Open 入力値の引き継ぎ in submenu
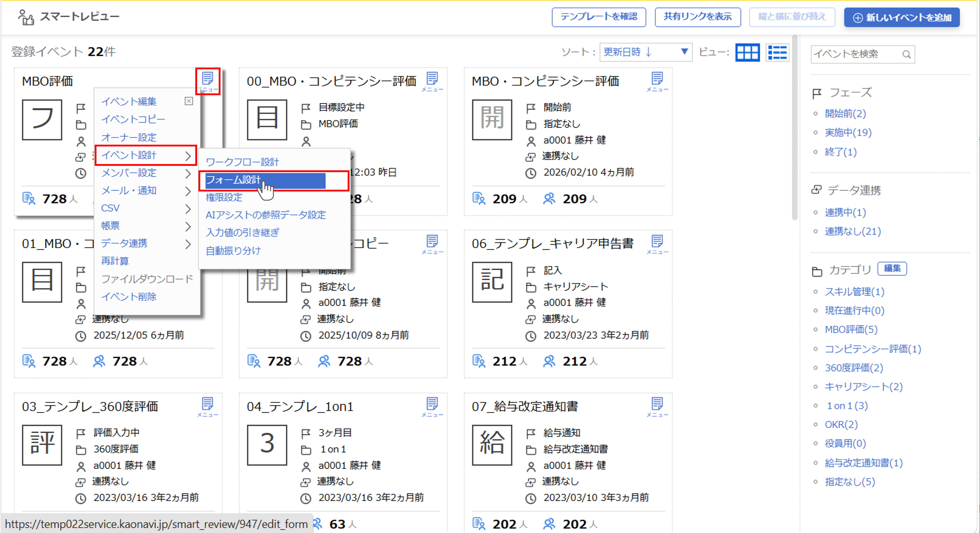980x533 pixels. (x=242, y=232)
